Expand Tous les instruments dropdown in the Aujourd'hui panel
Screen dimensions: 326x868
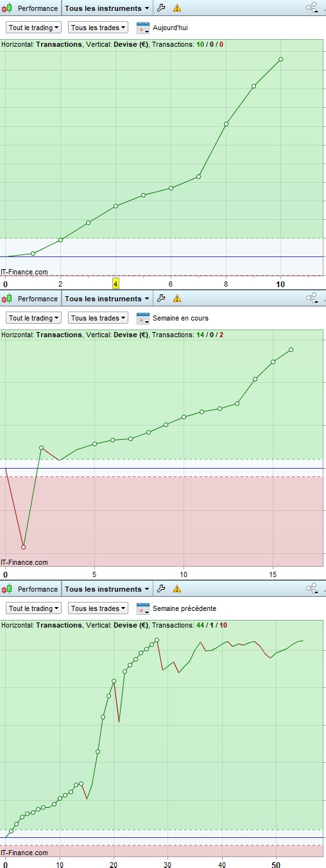[x=107, y=8]
